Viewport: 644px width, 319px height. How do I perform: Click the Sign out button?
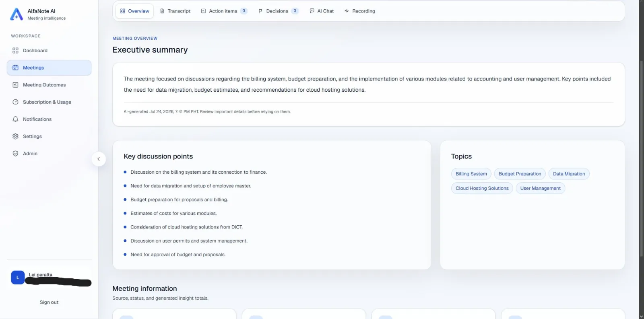point(49,303)
